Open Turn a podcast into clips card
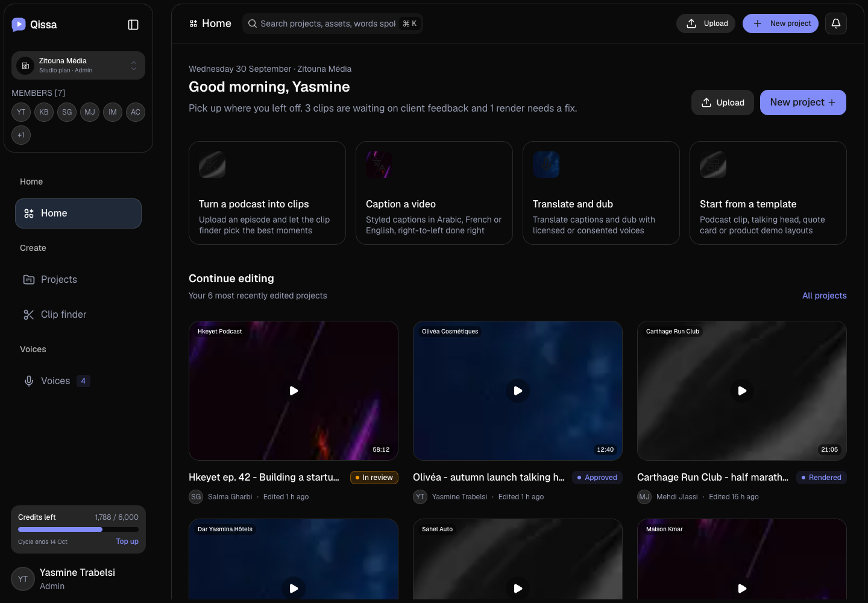The height and width of the screenshot is (603, 868). [x=267, y=193]
